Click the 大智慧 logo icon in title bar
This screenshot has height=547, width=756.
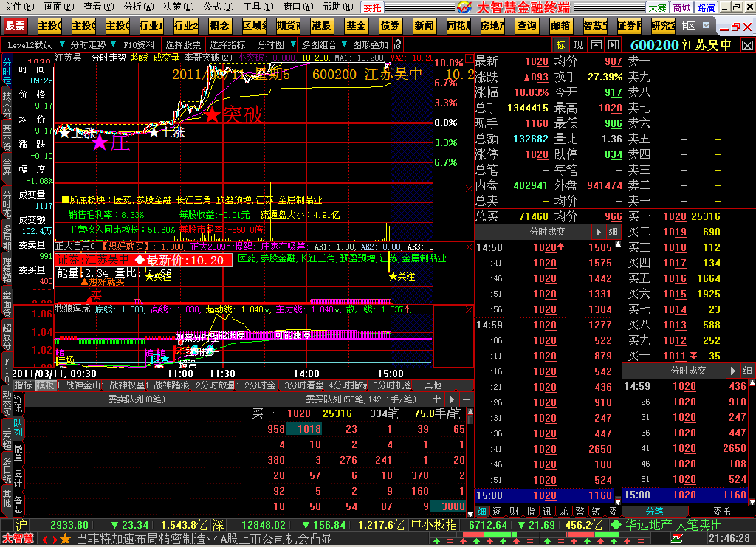464,7
